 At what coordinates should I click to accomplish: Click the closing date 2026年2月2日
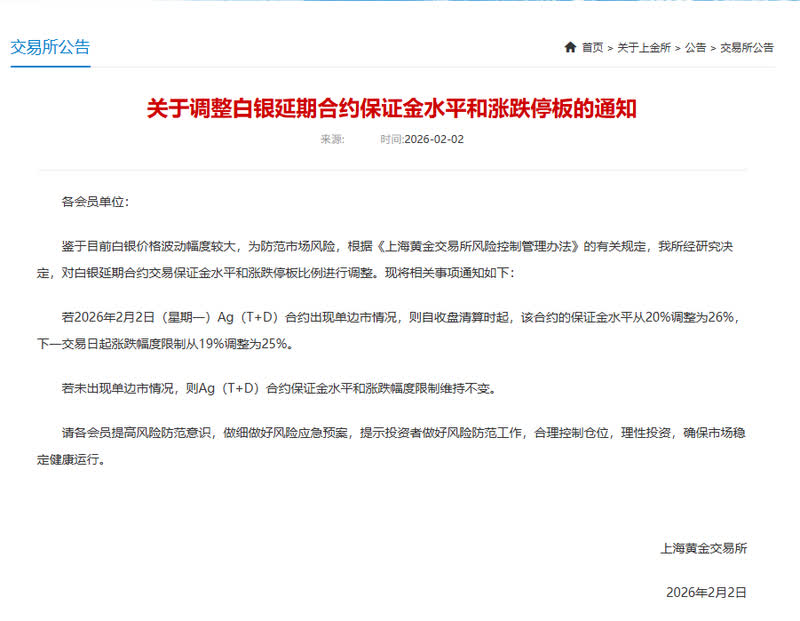pyautogui.click(x=706, y=592)
